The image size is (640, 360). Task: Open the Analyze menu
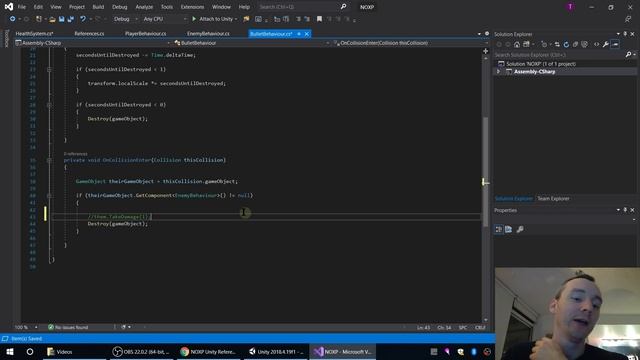point(144,7)
